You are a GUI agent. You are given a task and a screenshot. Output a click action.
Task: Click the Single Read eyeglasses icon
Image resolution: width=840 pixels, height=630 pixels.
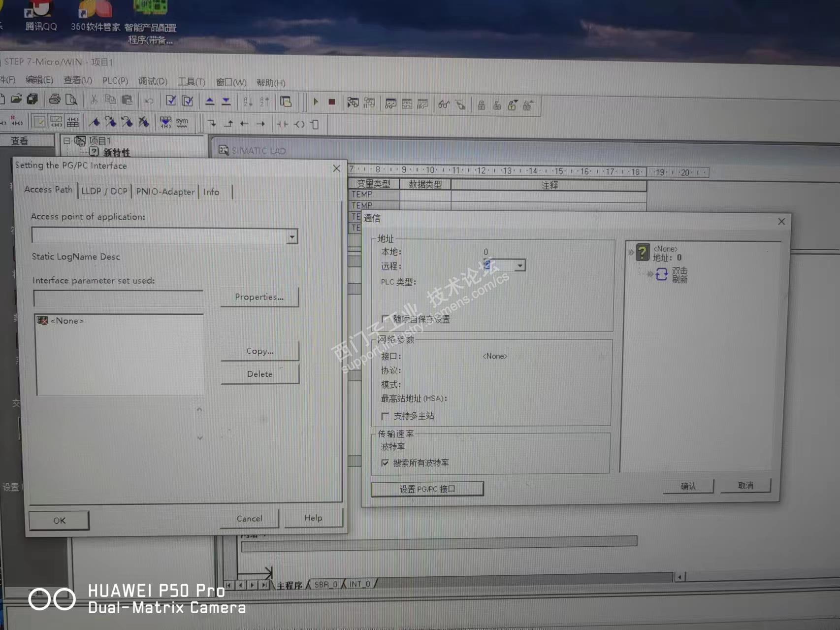pyautogui.click(x=444, y=104)
